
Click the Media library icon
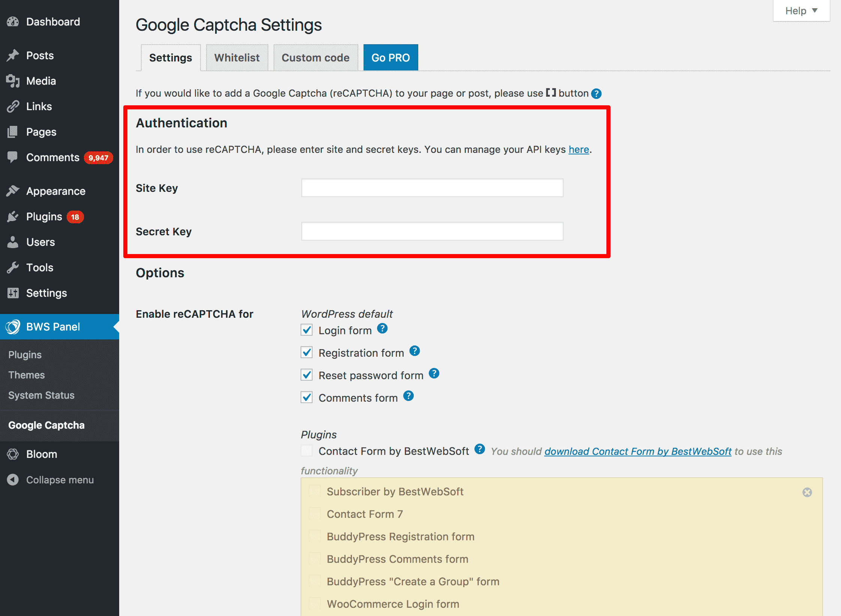pos(13,81)
